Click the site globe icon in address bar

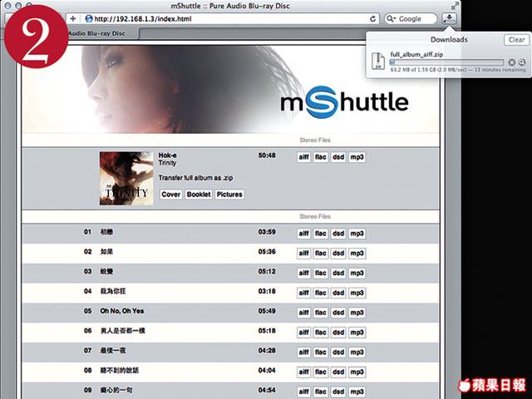[88, 18]
